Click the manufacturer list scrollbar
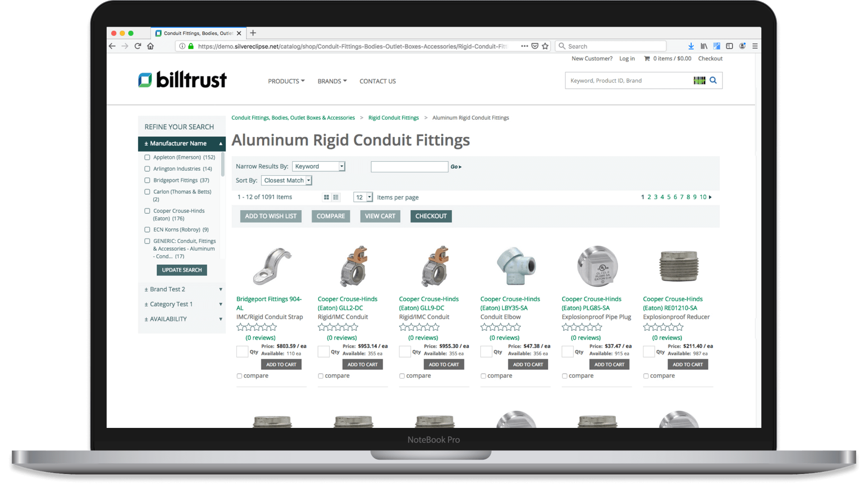Viewport: 868px width, 488px height. [x=222, y=165]
